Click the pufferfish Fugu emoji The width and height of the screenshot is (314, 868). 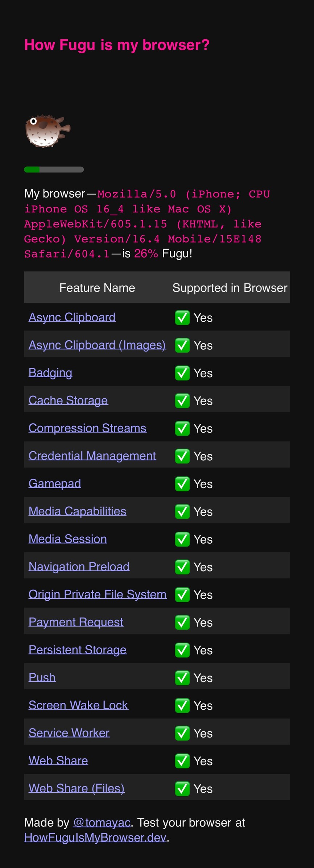[47, 131]
